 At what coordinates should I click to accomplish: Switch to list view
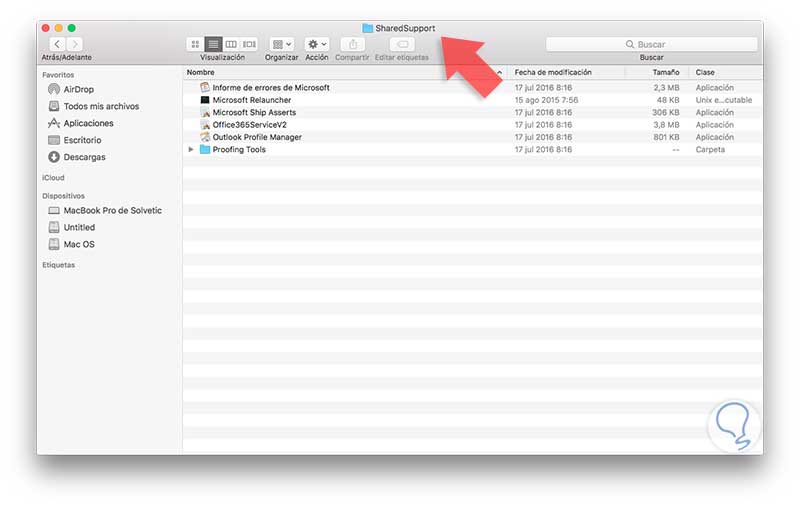(213, 44)
